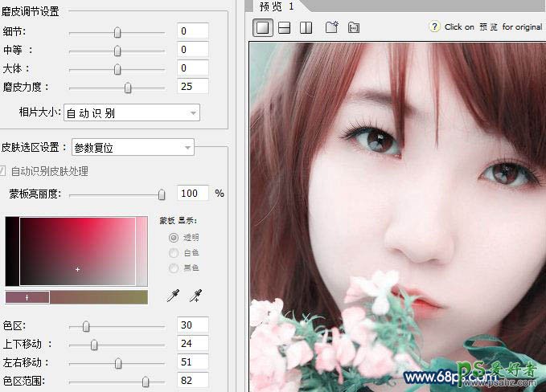Switch to vertical split preview icon

point(306,27)
